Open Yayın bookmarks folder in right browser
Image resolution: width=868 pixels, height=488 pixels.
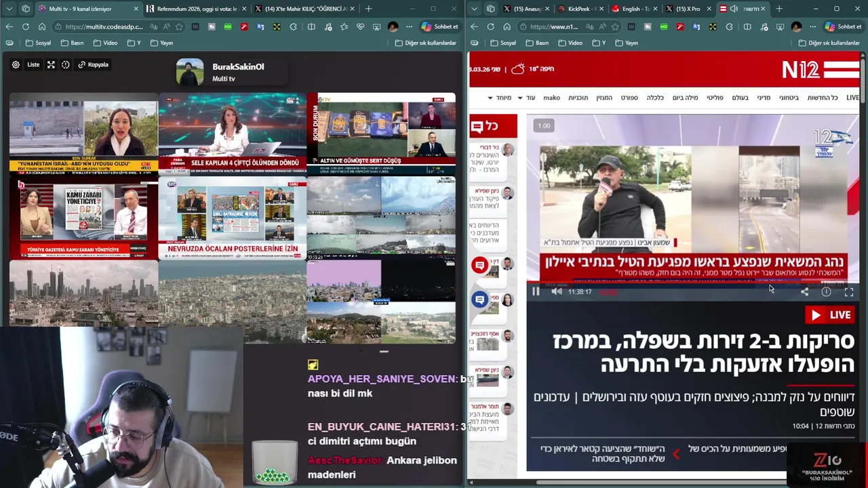pos(626,43)
